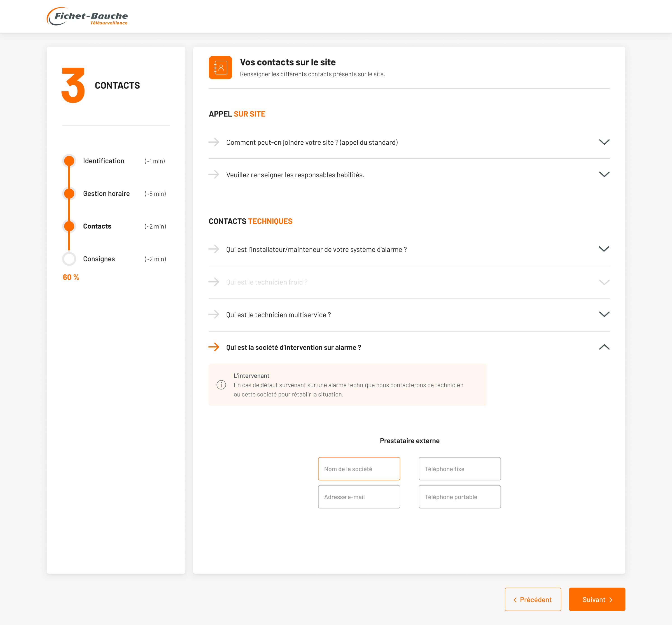This screenshot has width=672, height=625.
Task: Open the Gestion horaire step
Action: pos(69,194)
